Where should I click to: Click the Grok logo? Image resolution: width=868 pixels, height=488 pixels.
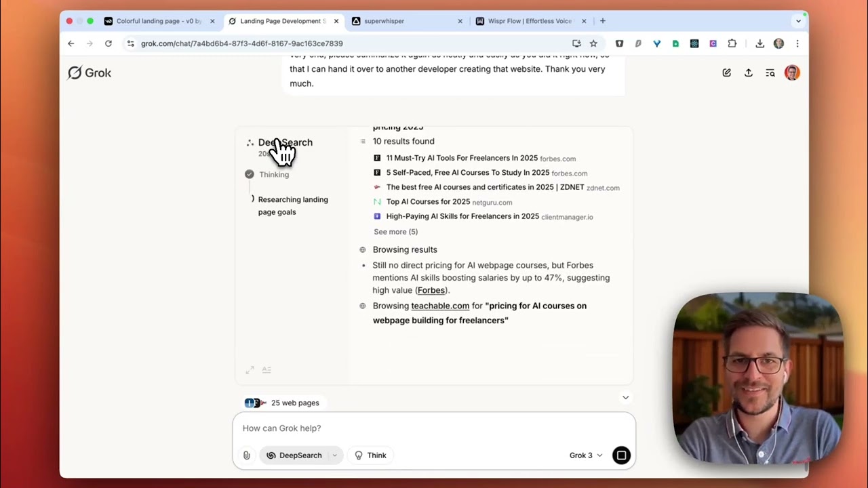click(90, 73)
